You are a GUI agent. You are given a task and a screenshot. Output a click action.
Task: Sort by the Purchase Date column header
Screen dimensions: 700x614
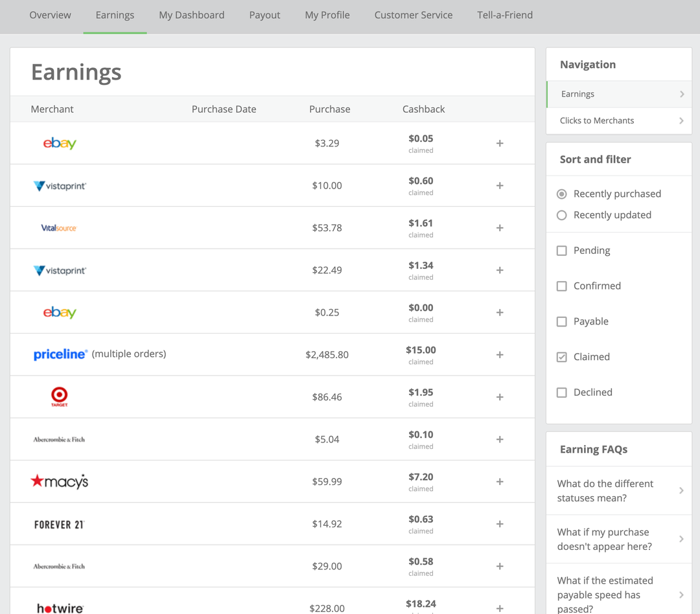pyautogui.click(x=224, y=109)
